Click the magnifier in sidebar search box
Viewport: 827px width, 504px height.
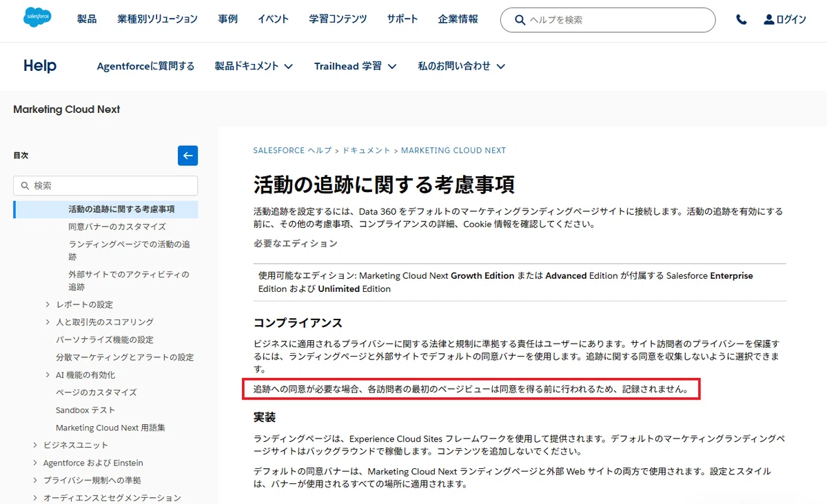coord(25,186)
